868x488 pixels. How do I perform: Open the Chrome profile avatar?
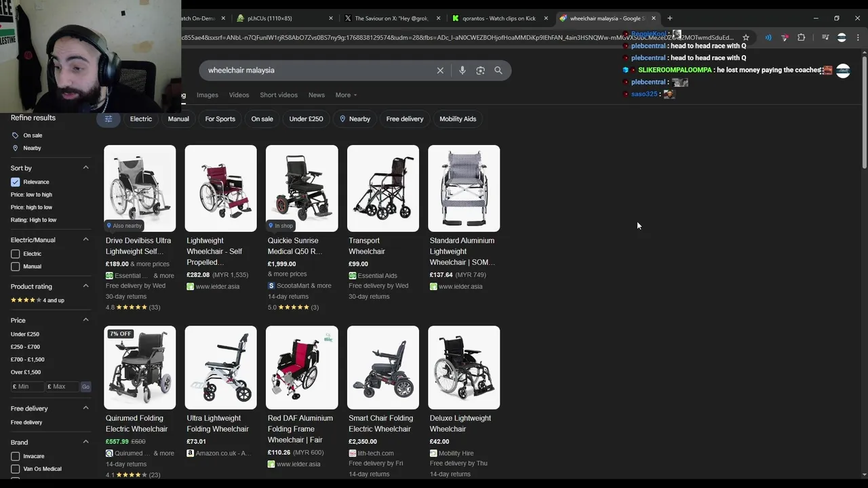tap(842, 38)
